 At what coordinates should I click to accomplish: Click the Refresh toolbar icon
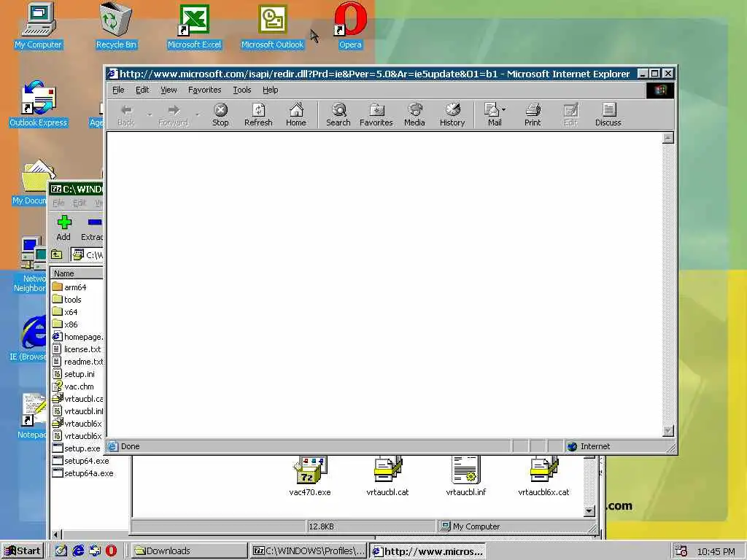pyautogui.click(x=258, y=114)
